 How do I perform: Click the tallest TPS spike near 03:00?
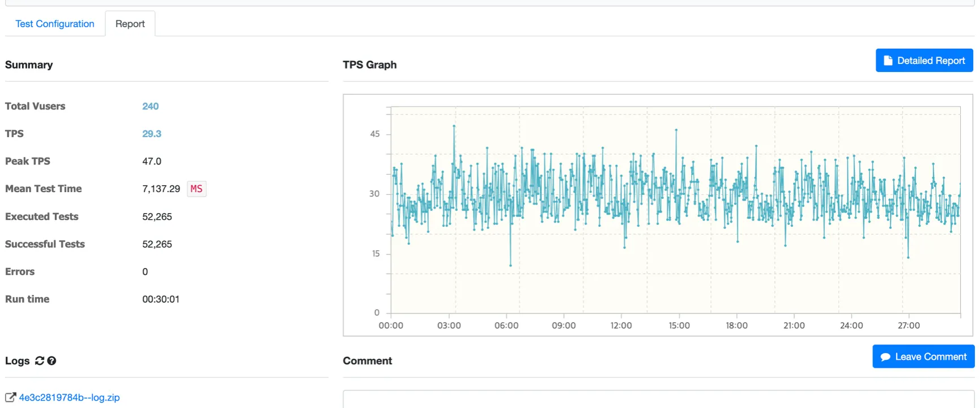point(454,126)
